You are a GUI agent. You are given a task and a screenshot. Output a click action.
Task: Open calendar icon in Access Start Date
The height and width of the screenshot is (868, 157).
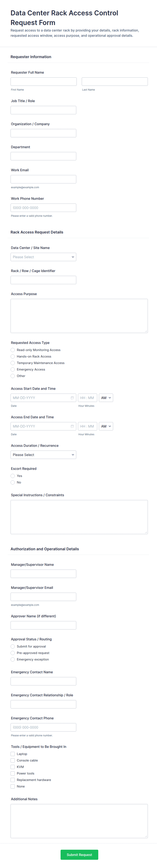click(x=72, y=398)
